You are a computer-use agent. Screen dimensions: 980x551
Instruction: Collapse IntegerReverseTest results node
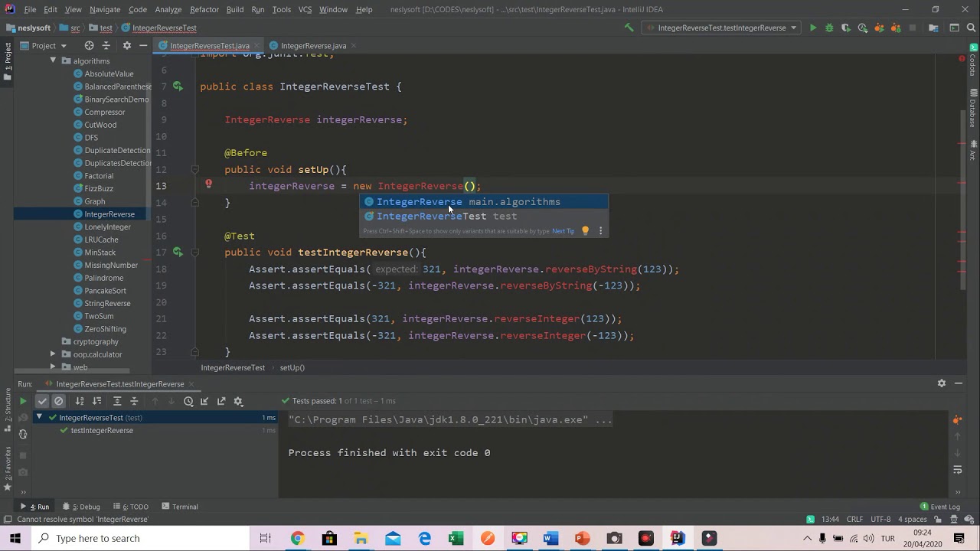pos(39,417)
